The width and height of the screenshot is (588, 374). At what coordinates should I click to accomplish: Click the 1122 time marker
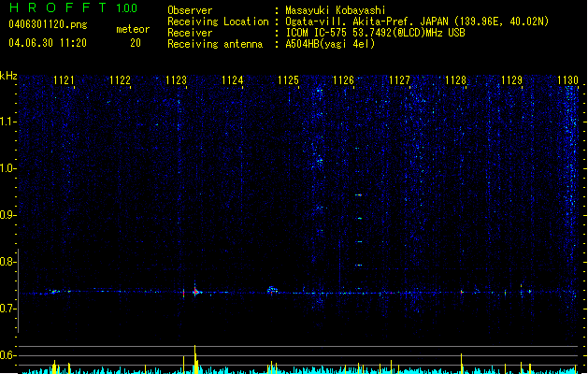(120, 80)
